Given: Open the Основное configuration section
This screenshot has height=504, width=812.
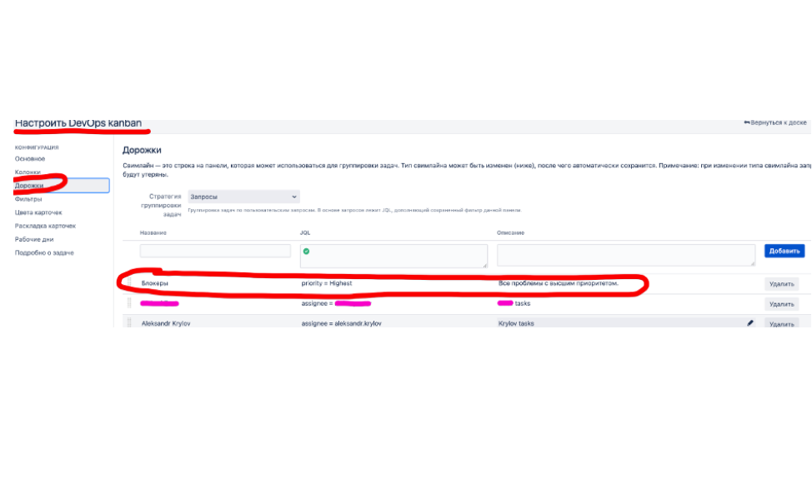Looking at the screenshot, I should (30, 158).
